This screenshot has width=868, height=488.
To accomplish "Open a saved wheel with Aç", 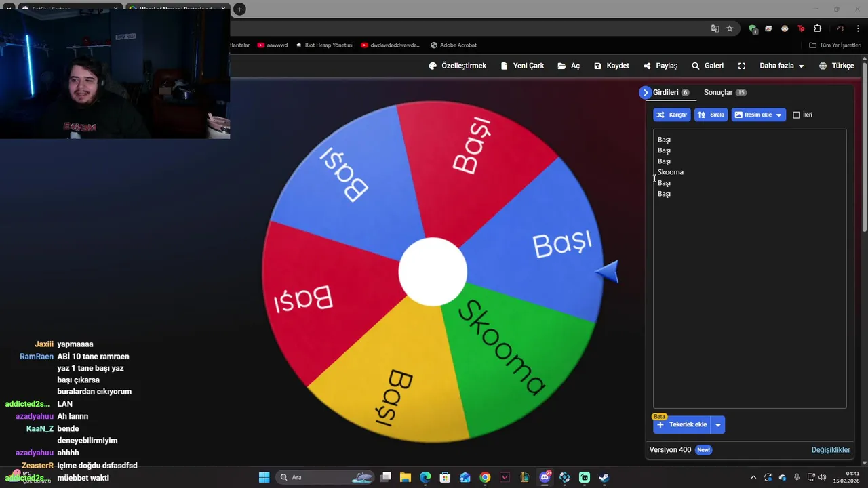I will pos(568,66).
